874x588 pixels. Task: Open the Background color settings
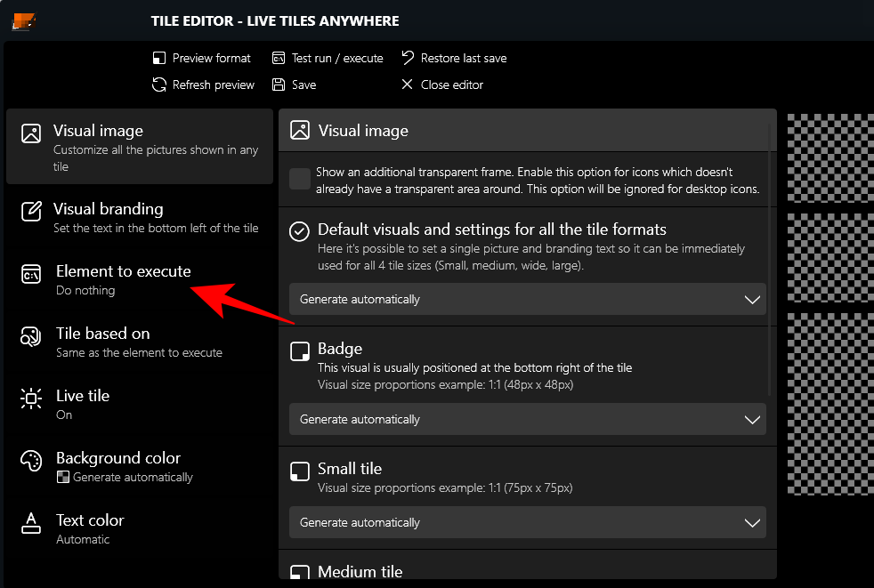coord(139,467)
